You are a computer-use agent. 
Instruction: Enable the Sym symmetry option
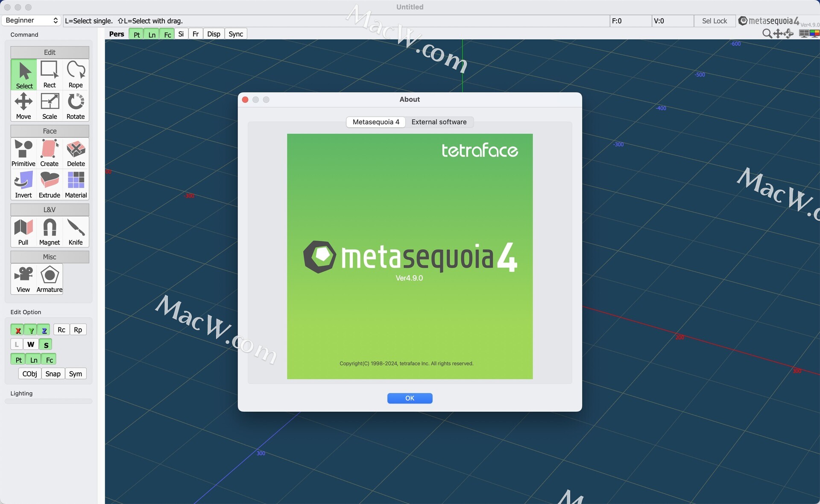(76, 374)
